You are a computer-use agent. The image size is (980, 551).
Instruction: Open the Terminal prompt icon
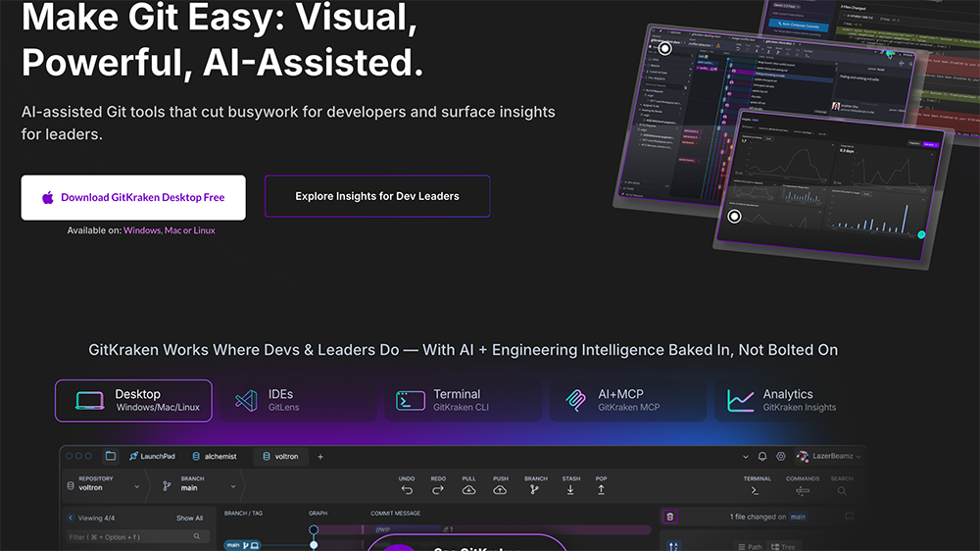(755, 491)
